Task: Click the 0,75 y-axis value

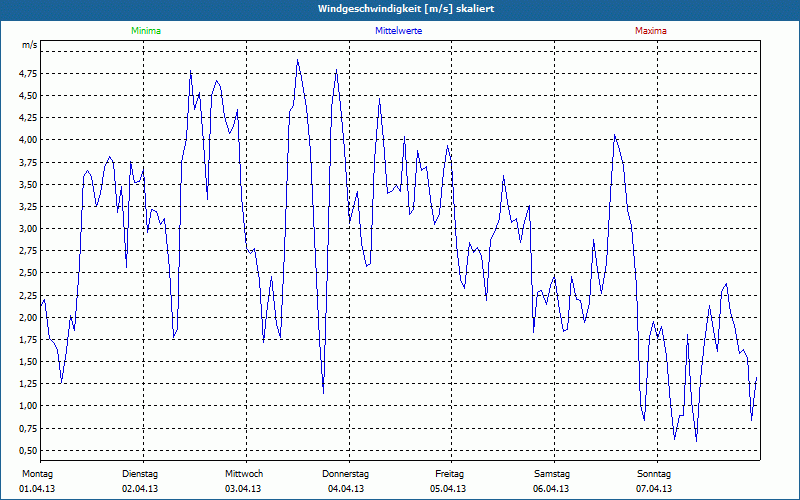Action: pyautogui.click(x=29, y=429)
